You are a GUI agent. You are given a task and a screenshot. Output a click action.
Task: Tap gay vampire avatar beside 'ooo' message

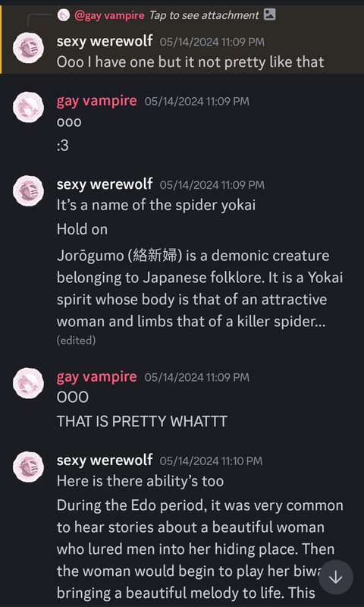pyautogui.click(x=28, y=107)
